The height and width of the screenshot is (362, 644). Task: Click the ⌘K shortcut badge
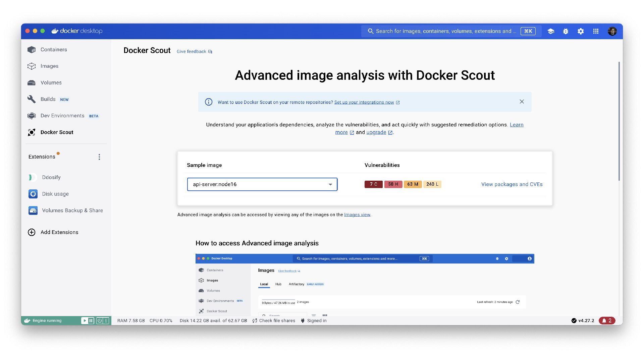[528, 31]
